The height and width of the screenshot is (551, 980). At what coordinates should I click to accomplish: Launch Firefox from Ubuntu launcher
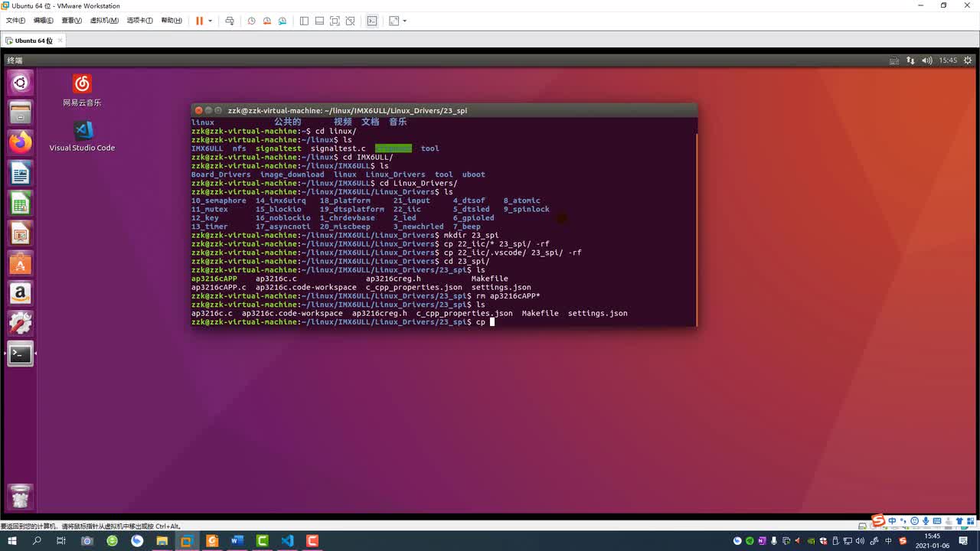[x=21, y=142]
